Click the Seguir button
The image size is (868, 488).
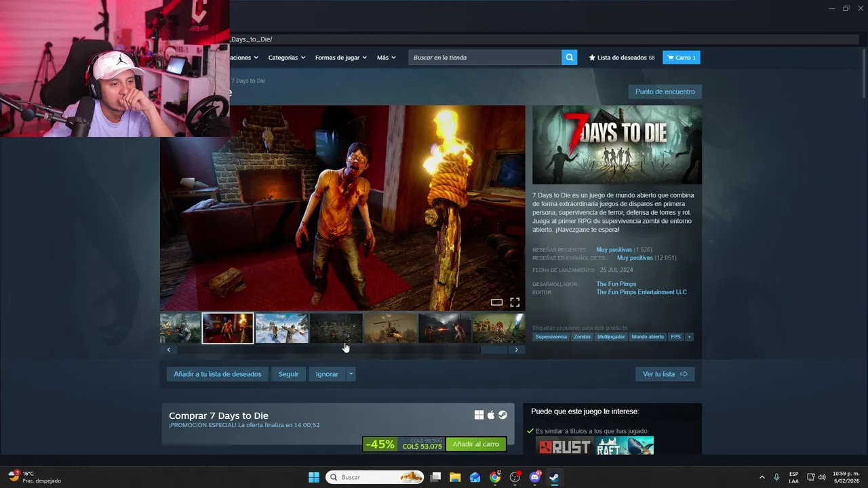coord(288,374)
